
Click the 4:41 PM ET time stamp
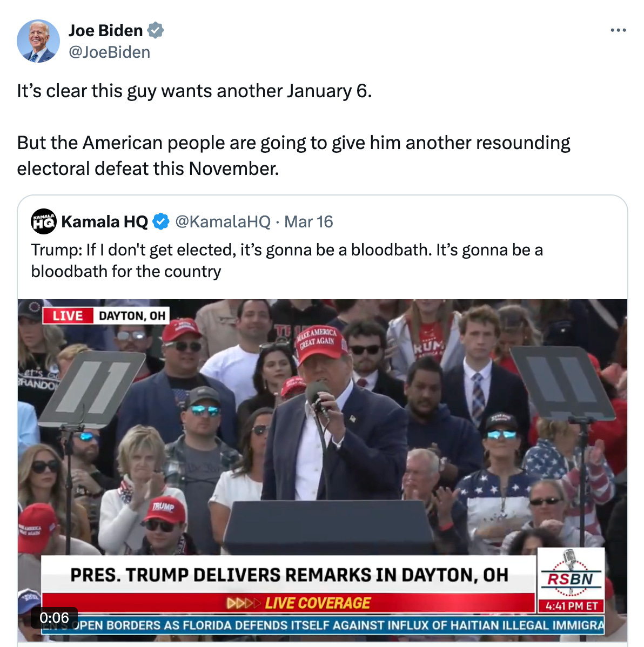point(572,606)
